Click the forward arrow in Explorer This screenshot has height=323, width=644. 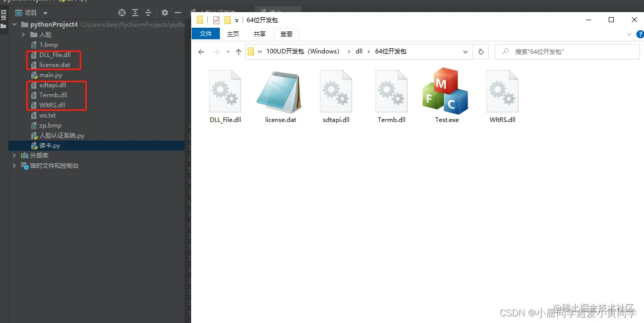pos(216,52)
